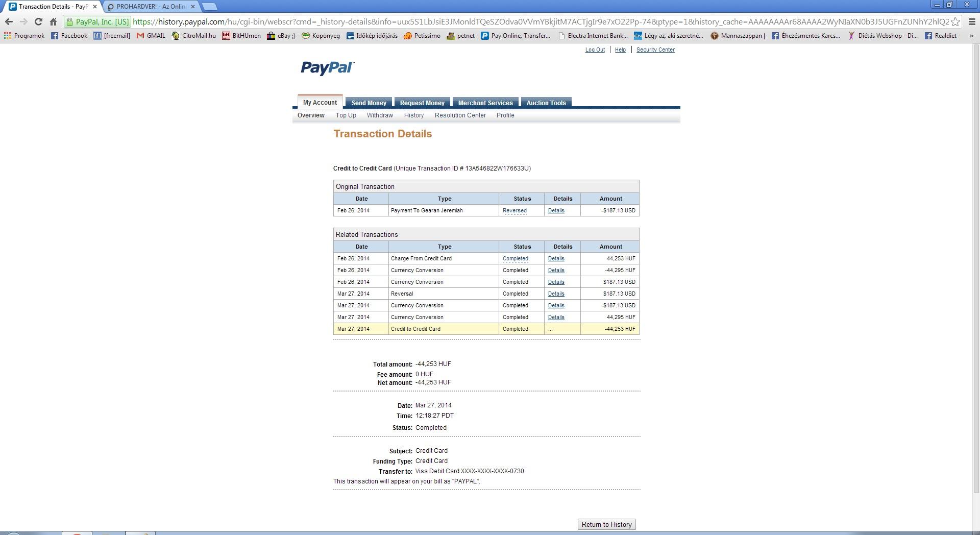Open Éhezésmentes Karcs bookmark

[x=805, y=36]
